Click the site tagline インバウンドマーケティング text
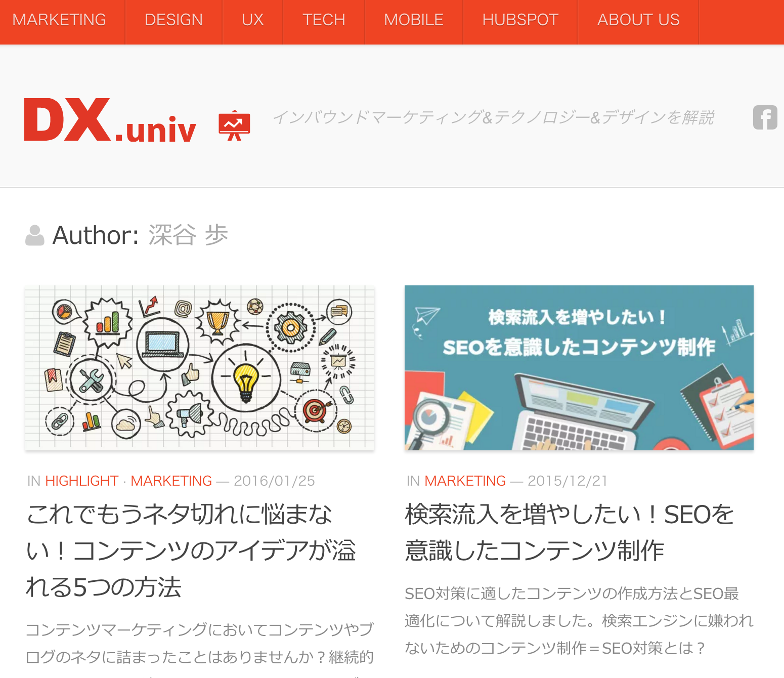 [494, 117]
